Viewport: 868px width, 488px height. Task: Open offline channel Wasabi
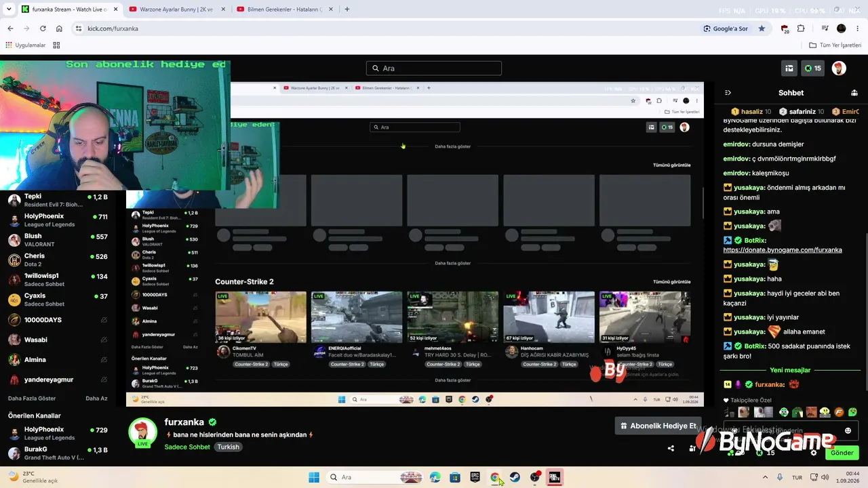click(58, 340)
